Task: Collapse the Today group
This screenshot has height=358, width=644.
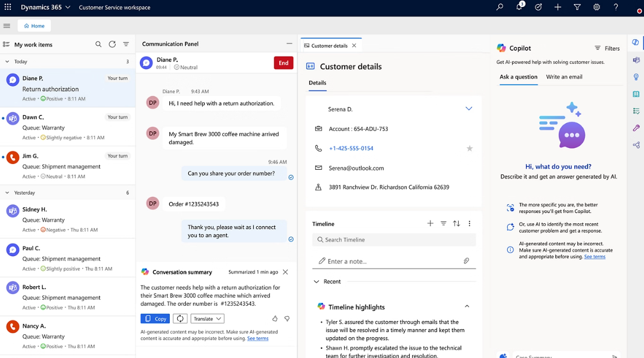Action: (x=7, y=62)
